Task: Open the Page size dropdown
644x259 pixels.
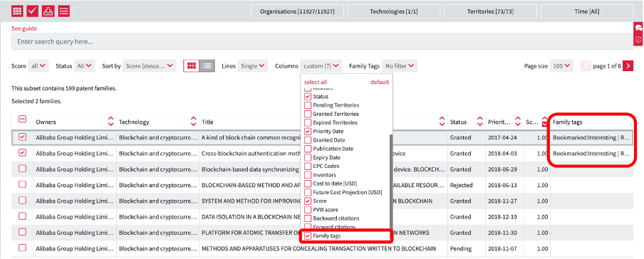Action: click(561, 65)
